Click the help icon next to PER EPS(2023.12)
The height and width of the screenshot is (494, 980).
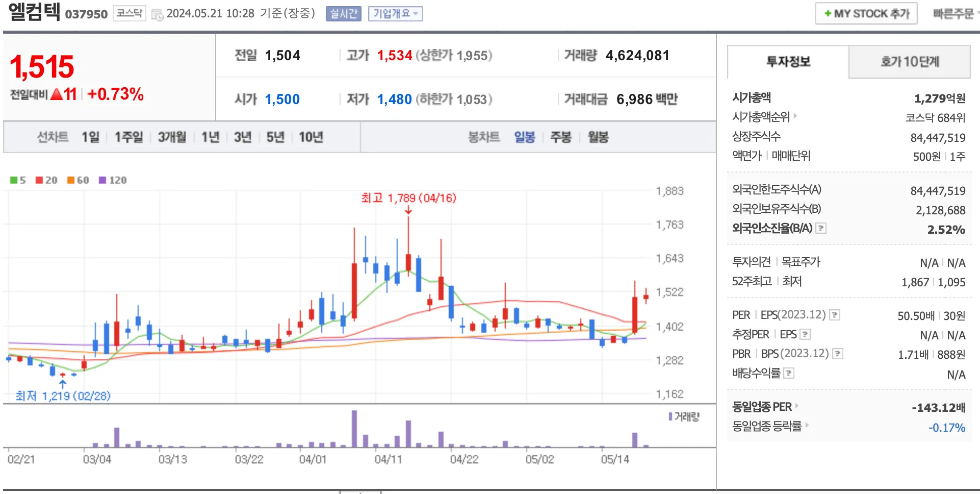tap(835, 315)
